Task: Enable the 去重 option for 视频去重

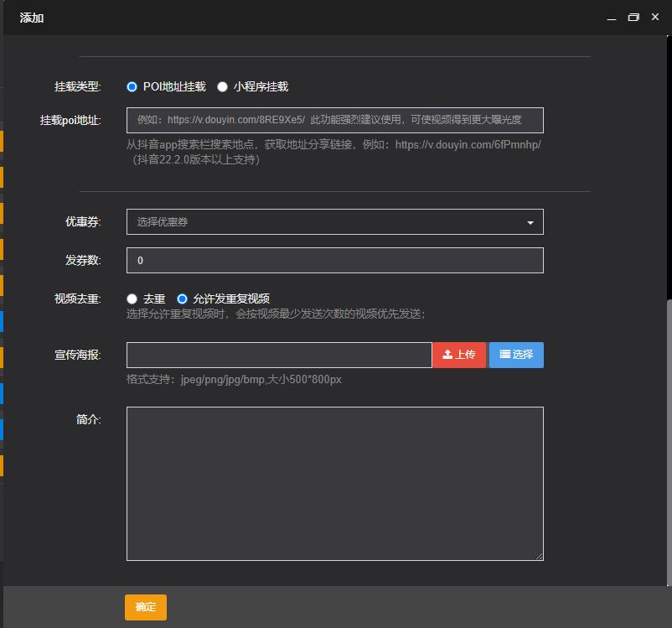Action: click(x=132, y=298)
